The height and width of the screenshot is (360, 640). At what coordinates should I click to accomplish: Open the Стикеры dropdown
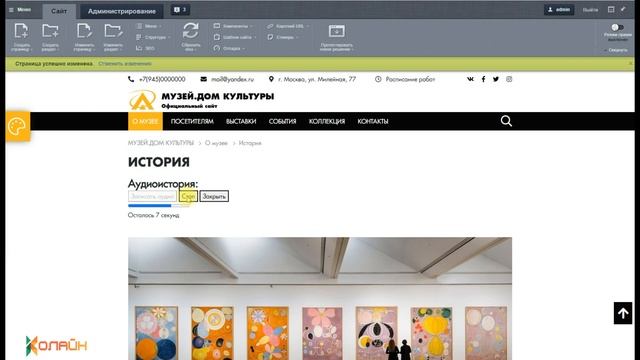tap(282, 37)
